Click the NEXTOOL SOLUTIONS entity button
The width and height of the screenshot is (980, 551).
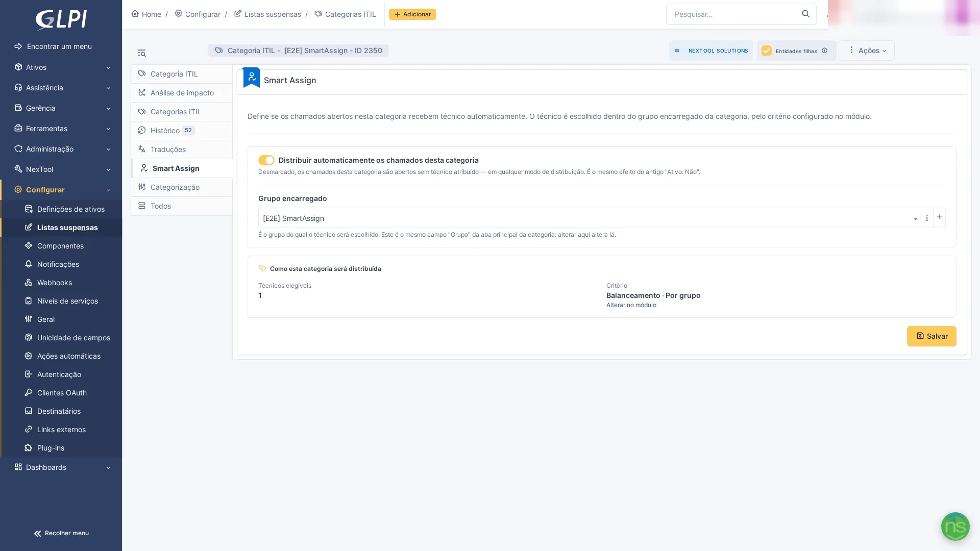[710, 51]
